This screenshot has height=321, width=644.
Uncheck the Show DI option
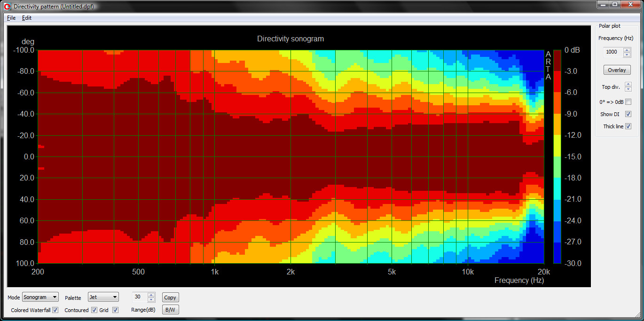(628, 114)
